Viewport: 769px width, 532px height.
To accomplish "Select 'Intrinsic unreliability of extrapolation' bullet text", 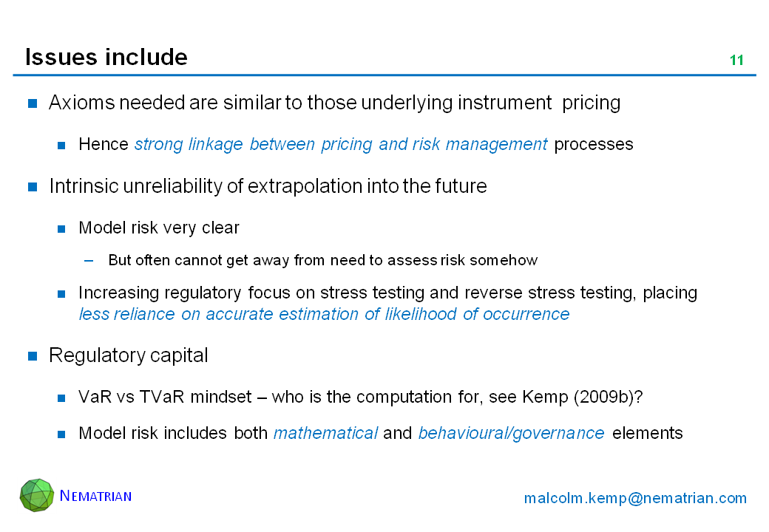I will click(x=268, y=186).
